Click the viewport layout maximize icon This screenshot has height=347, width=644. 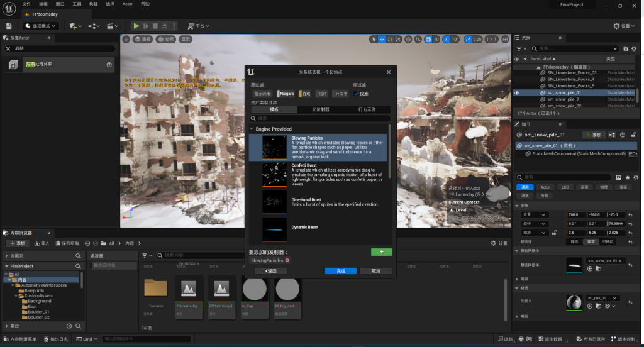tap(505, 40)
